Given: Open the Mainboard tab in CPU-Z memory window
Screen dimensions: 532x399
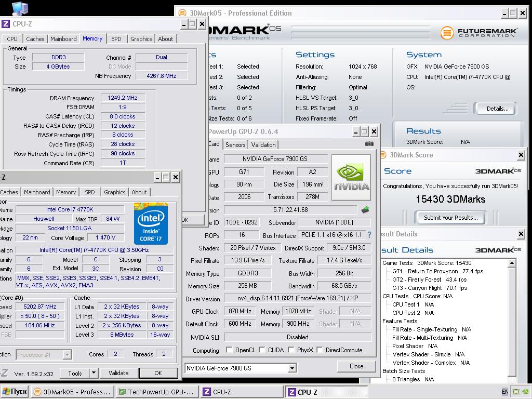Looking at the screenshot, I should pyautogui.click(x=63, y=39).
